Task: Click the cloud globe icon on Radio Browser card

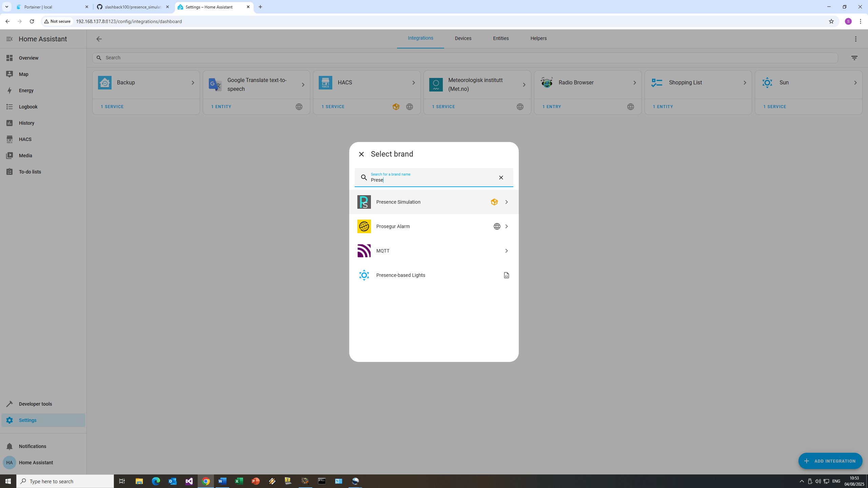Action: pyautogui.click(x=630, y=107)
